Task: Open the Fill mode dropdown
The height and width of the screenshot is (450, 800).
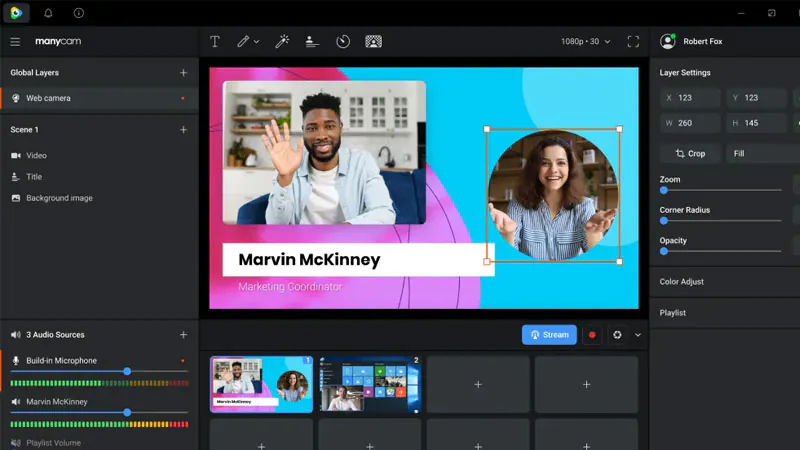Action: pyautogui.click(x=763, y=154)
